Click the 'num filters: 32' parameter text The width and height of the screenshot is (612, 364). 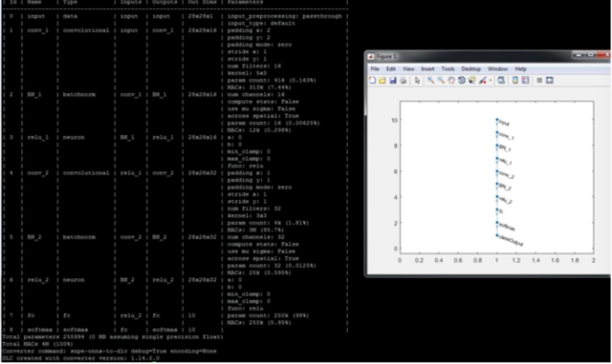coord(254,209)
